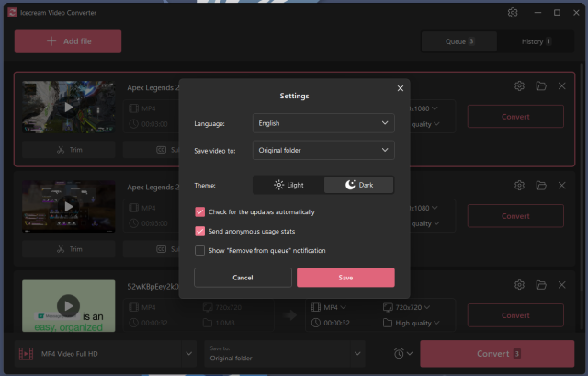Open the Save video to dropdown
This screenshot has width=588, height=376.
(x=323, y=150)
